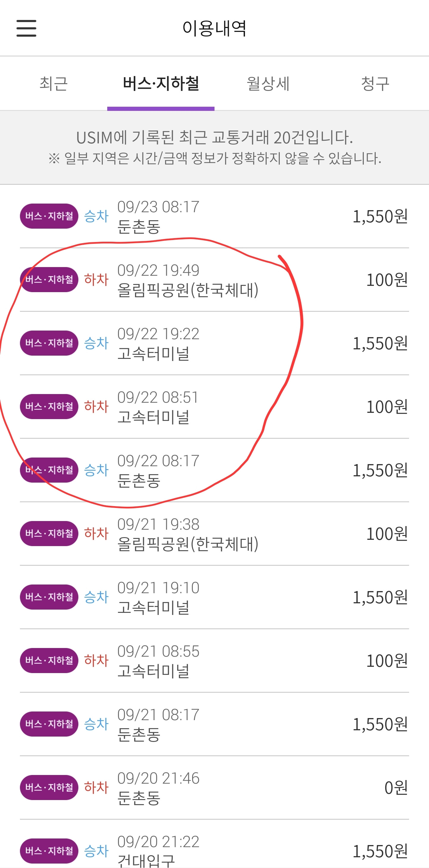This screenshot has height=868, width=429.
Task: Tap the 이용내역 page title
Action: [214, 28]
